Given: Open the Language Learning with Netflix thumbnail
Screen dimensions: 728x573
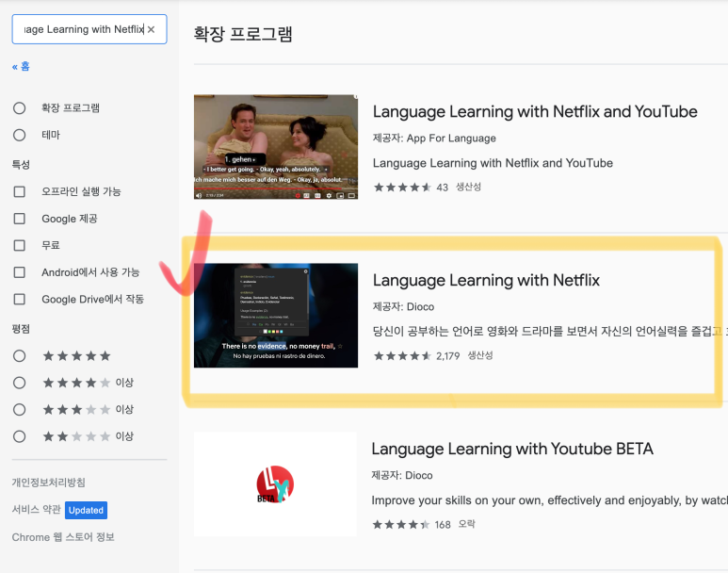Looking at the screenshot, I should click(x=276, y=316).
